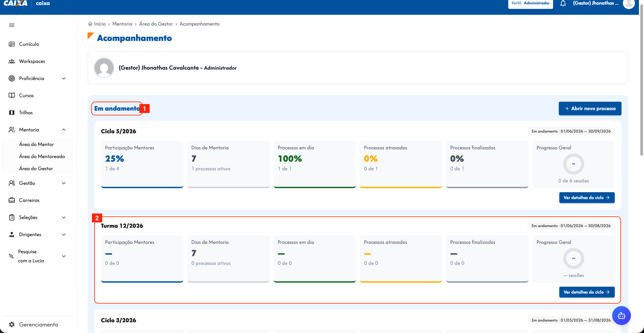The width and height of the screenshot is (644, 333).
Task: Expand the Proficiência submenu chevron
Action: point(64,78)
